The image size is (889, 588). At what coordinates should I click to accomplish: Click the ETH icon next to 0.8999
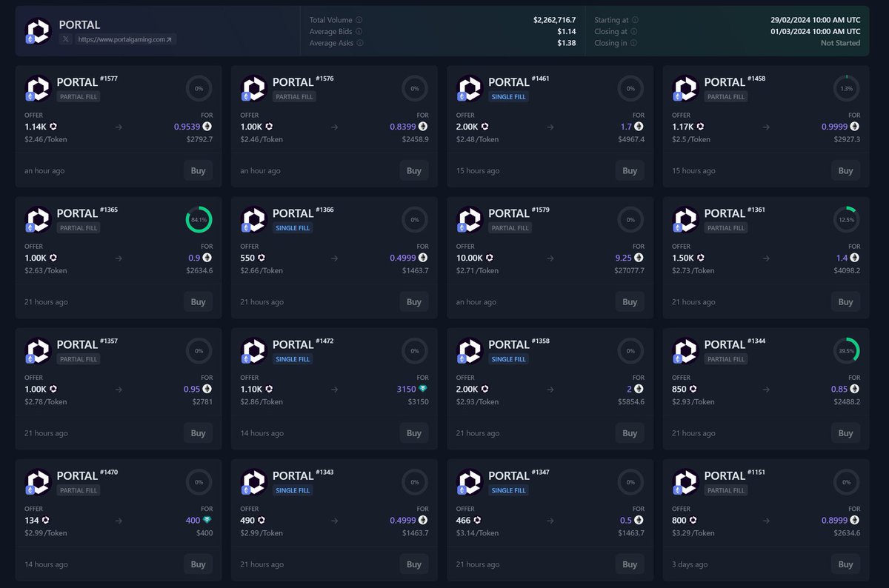(855, 520)
